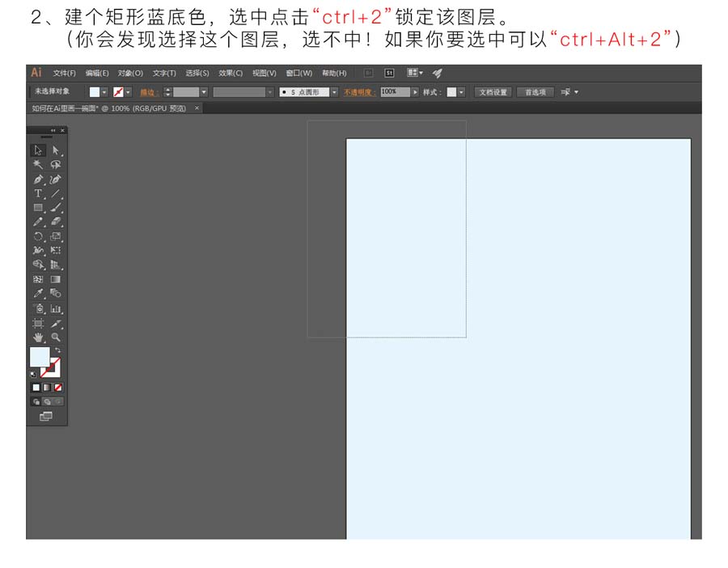The image size is (728, 568).
Task: Open the 样式 graphic style dropdown
Action: tap(461, 92)
